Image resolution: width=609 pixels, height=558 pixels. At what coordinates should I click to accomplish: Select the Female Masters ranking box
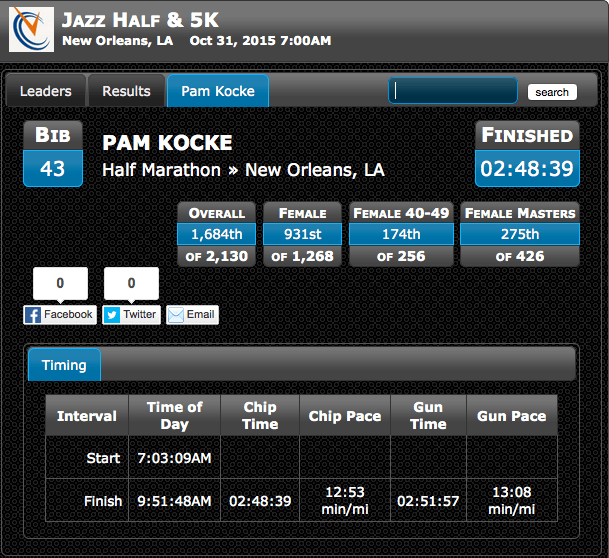[x=519, y=235]
